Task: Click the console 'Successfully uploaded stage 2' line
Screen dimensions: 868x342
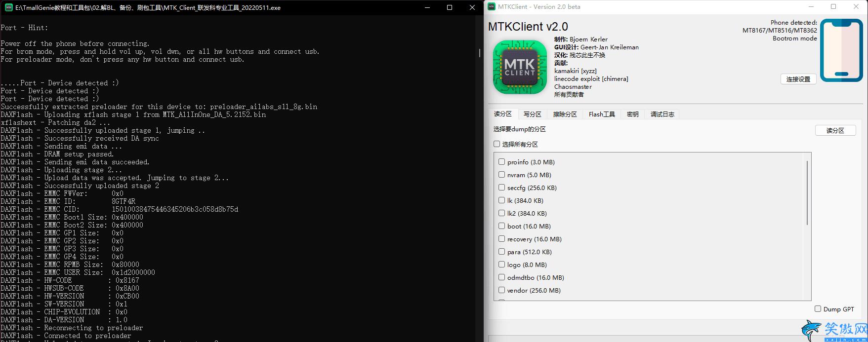Action: click(x=80, y=186)
